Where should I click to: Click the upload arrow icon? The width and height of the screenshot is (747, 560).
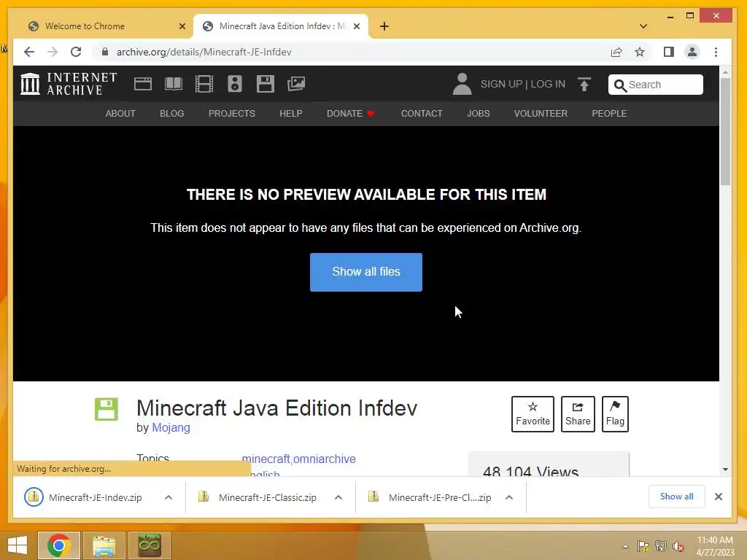[x=584, y=85]
